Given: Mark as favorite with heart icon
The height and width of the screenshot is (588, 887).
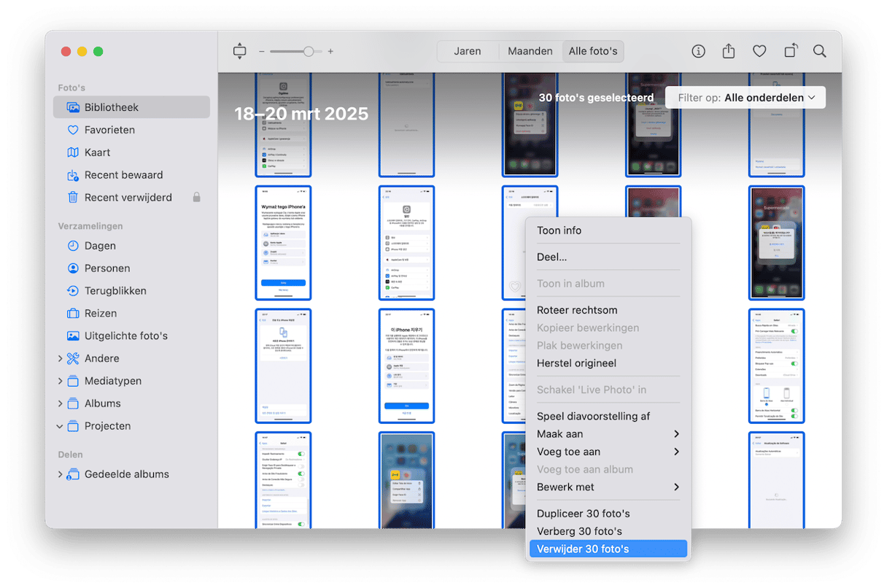Looking at the screenshot, I should (x=759, y=51).
